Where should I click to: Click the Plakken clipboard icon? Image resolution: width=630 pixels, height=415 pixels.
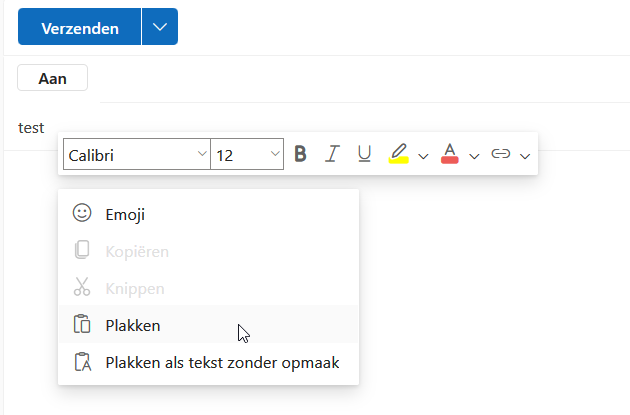click(x=82, y=325)
